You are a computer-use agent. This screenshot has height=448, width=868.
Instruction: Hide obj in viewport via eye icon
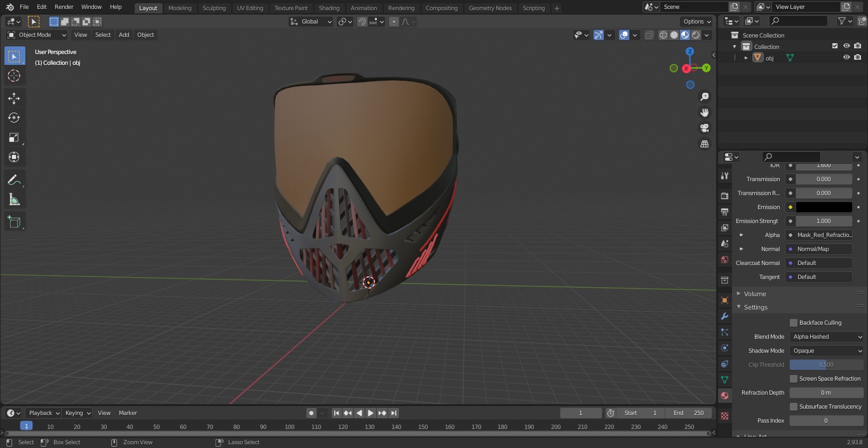click(x=846, y=57)
